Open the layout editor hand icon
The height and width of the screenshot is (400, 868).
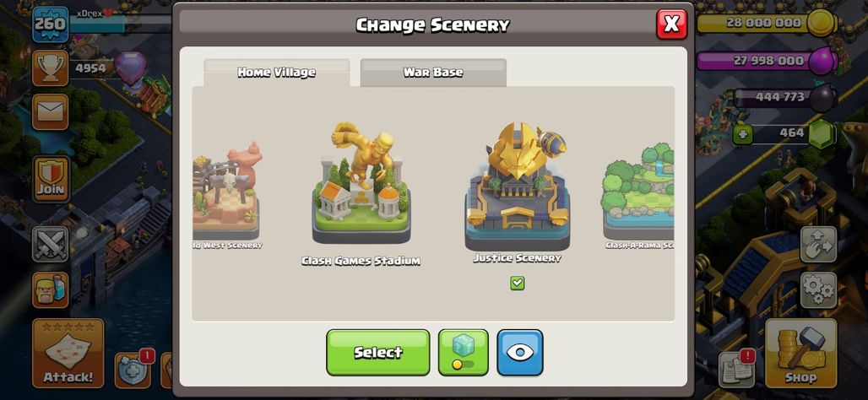pos(818,244)
